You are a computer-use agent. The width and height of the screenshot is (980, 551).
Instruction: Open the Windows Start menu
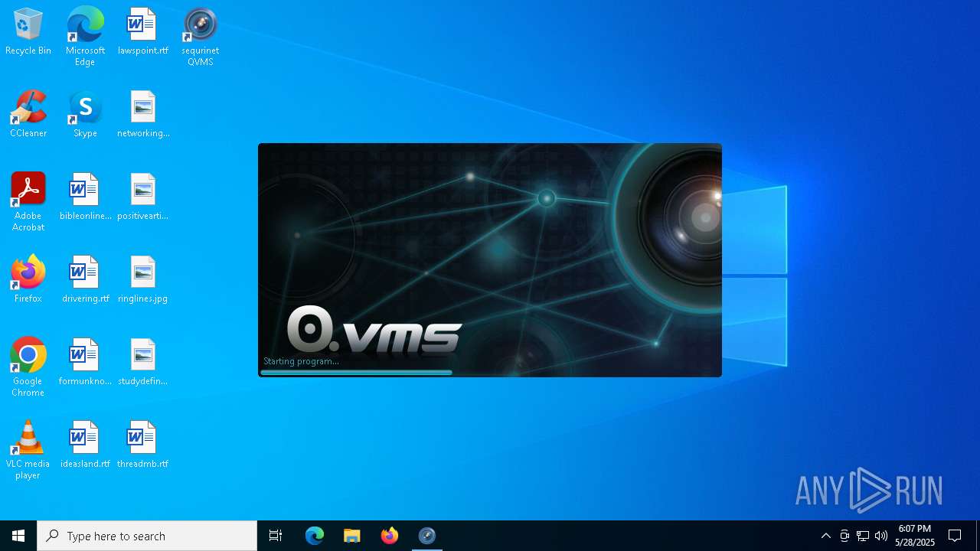(18, 536)
